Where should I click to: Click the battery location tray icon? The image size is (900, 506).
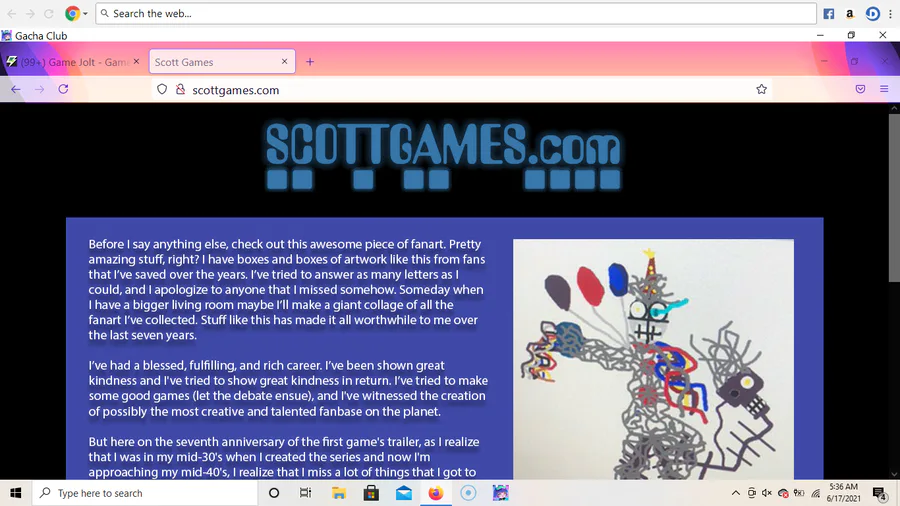click(x=799, y=493)
